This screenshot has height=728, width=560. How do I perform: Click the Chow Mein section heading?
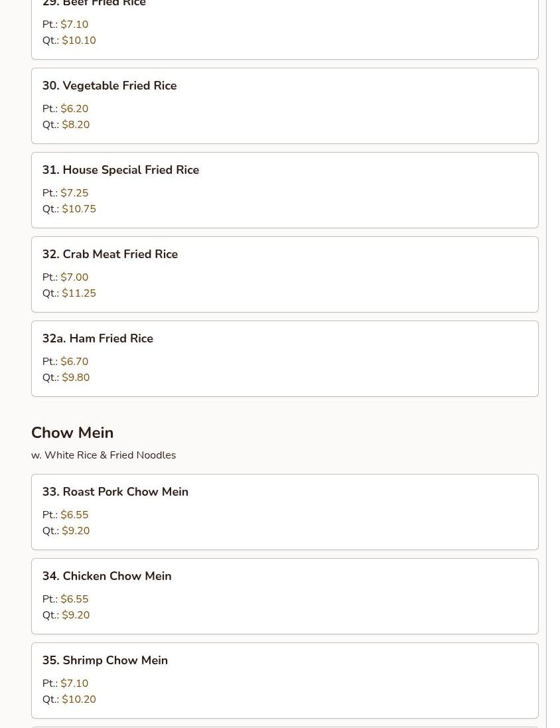click(x=72, y=433)
